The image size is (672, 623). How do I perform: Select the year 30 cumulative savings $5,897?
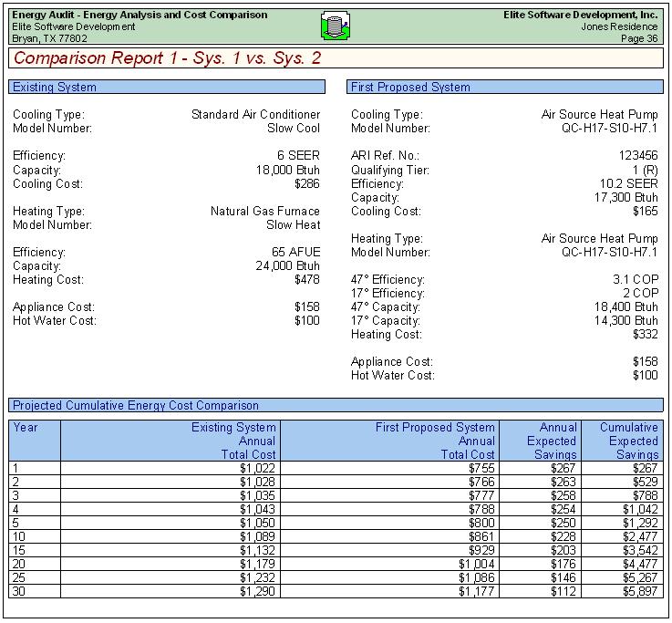[637, 591]
